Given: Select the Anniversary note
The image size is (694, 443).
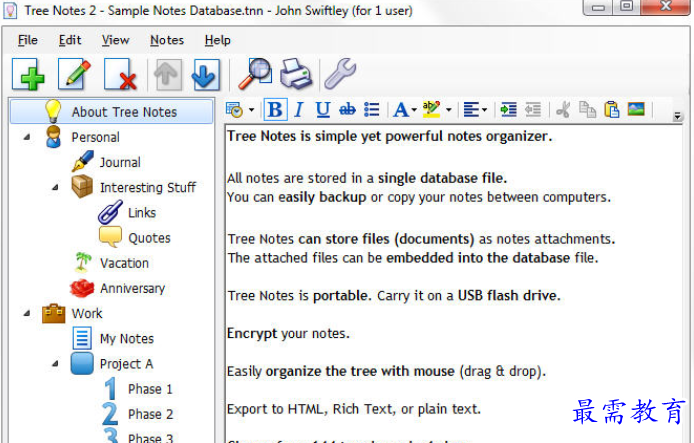Looking at the screenshot, I should pyautogui.click(x=132, y=289).
